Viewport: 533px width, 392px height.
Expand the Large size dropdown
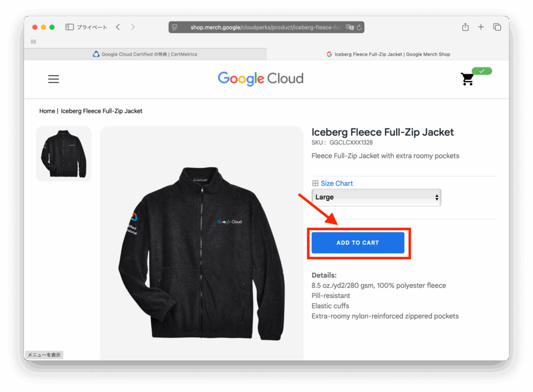coord(376,198)
